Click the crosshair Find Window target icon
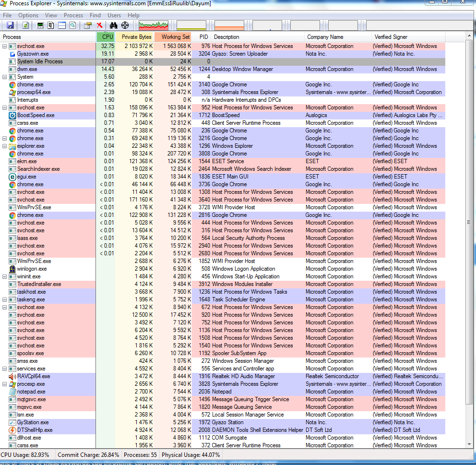The width and height of the screenshot is (476, 465). tap(125, 25)
